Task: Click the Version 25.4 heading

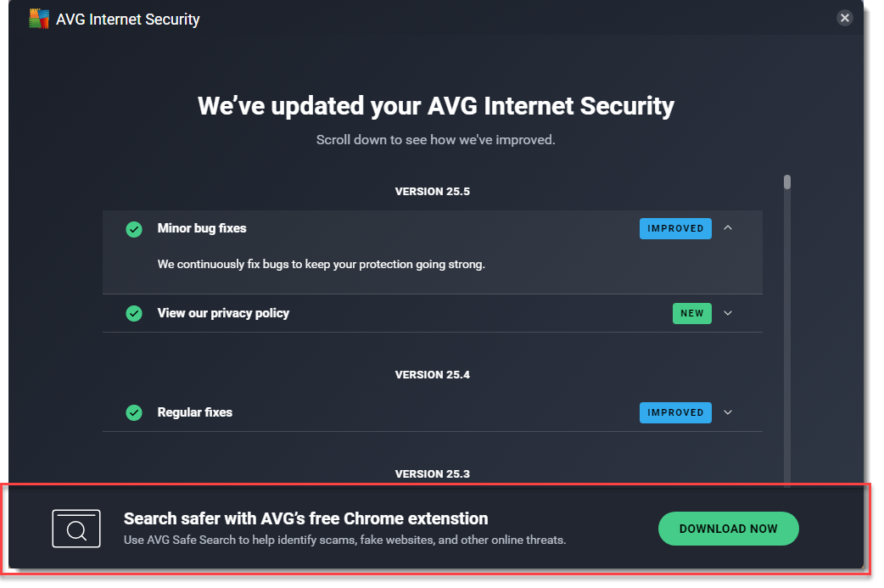Action: point(432,375)
